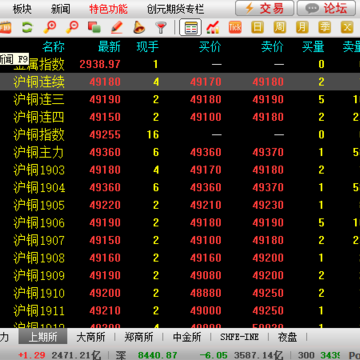The width and height of the screenshot is (360, 360).
Task: Click the zoom in magnifier icon
Action: pos(50,27)
